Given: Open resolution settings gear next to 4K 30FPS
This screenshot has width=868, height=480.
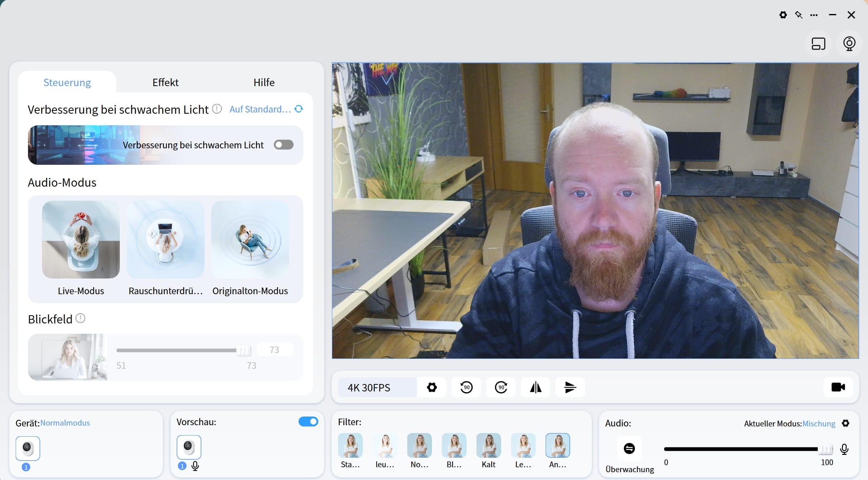Looking at the screenshot, I should coord(432,387).
